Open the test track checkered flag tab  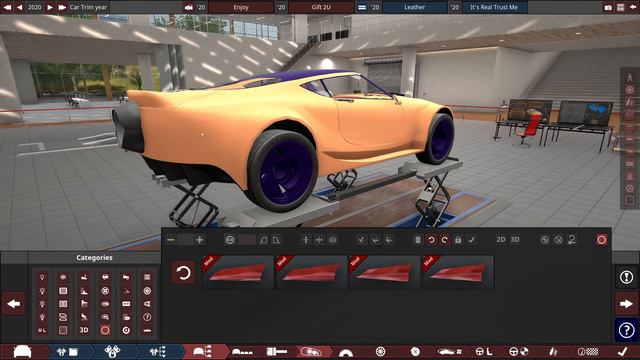[x=588, y=351]
